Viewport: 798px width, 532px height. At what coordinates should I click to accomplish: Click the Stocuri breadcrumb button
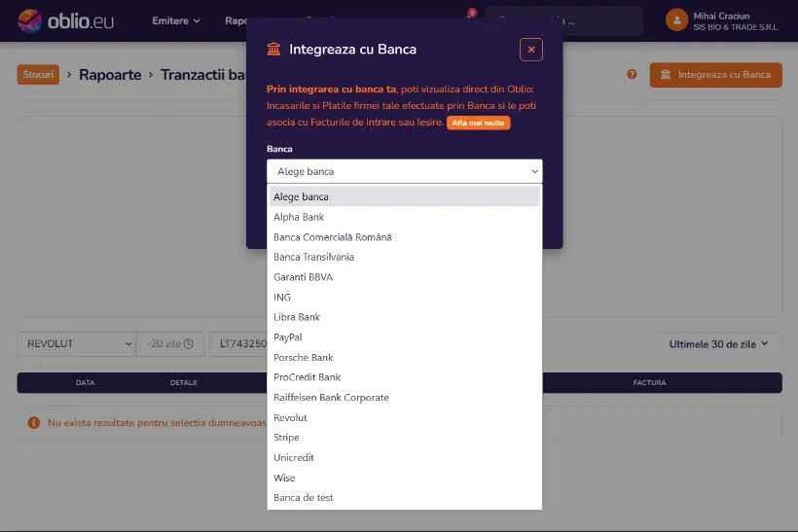[x=38, y=75]
